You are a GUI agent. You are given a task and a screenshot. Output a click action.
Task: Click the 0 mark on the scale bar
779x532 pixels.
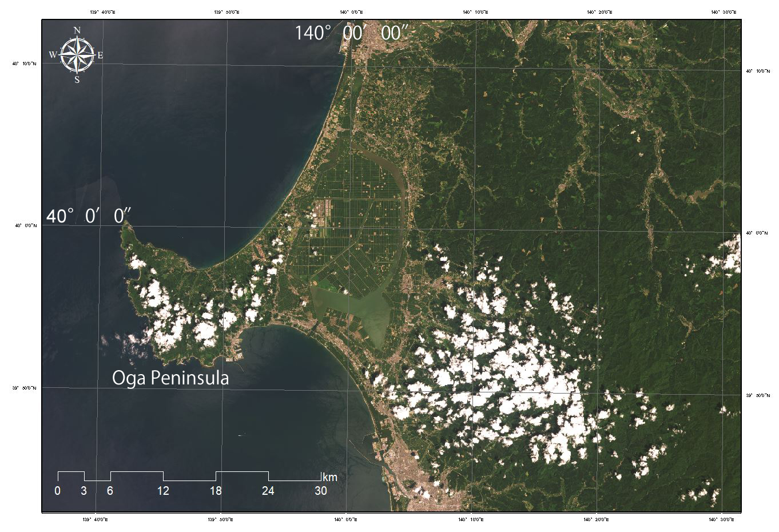coord(58,491)
